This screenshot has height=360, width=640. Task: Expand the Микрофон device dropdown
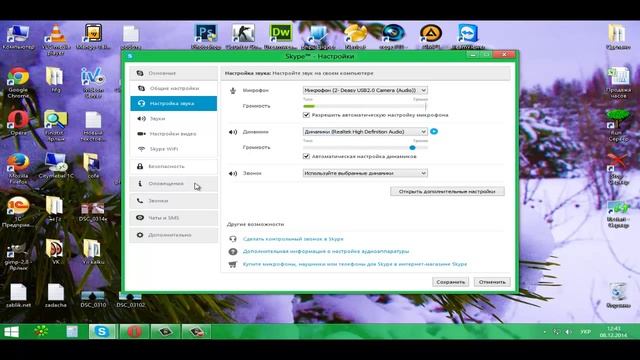point(365,90)
